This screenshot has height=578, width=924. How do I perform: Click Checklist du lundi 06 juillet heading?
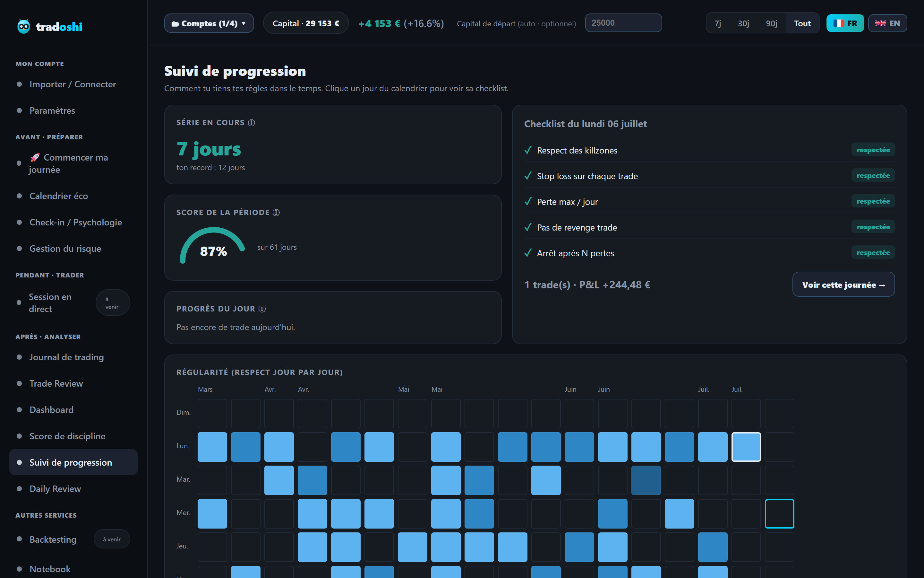coord(585,124)
